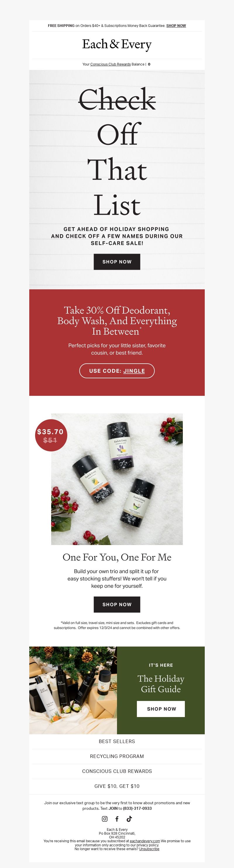This screenshot has width=234, height=868.
Task: Open the deodorant trio product image
Action: [117, 479]
